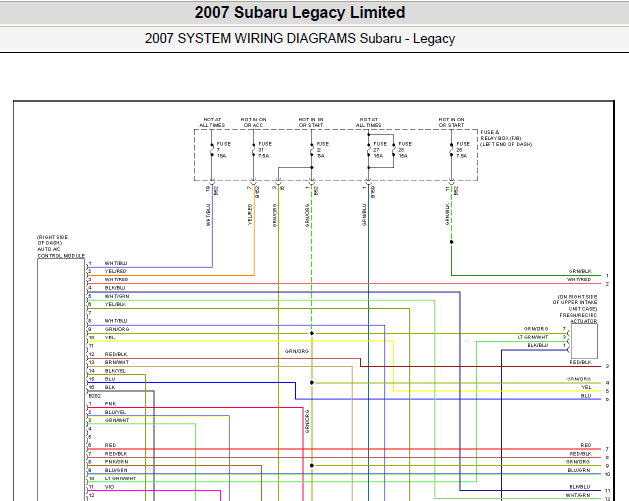Select YEL/BLK label at module pin 6
629x501 pixels.
[x=115, y=304]
